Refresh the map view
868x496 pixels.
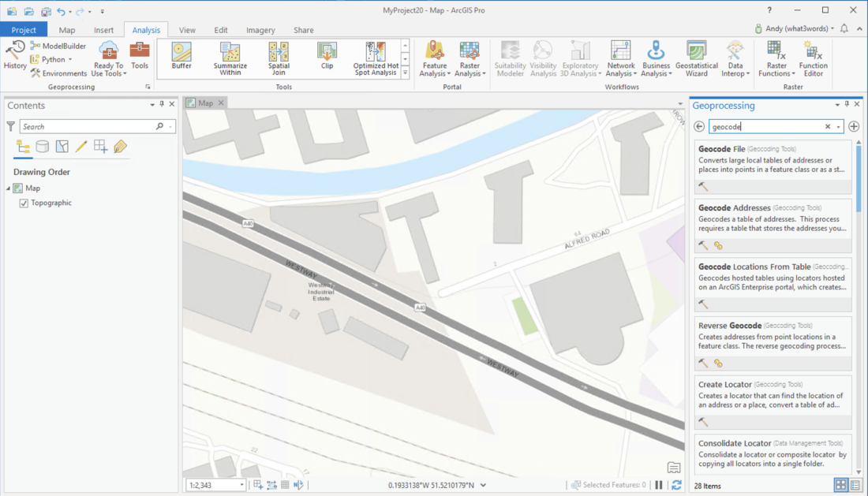676,485
